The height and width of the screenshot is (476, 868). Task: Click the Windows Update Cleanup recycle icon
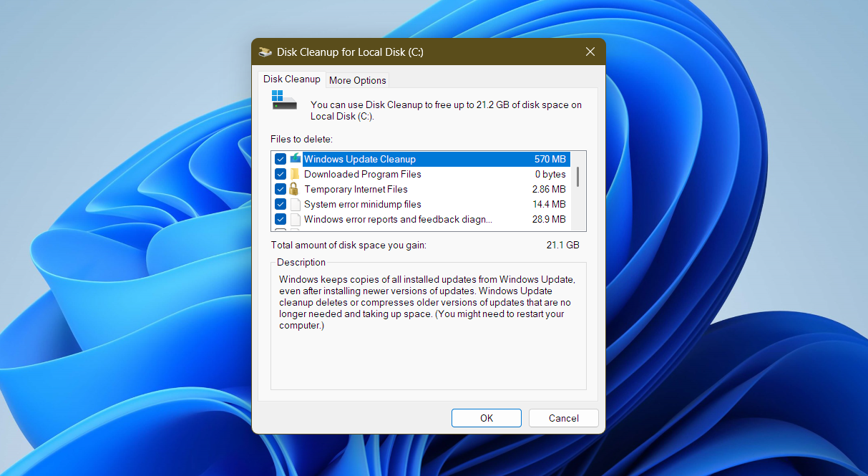(x=295, y=158)
